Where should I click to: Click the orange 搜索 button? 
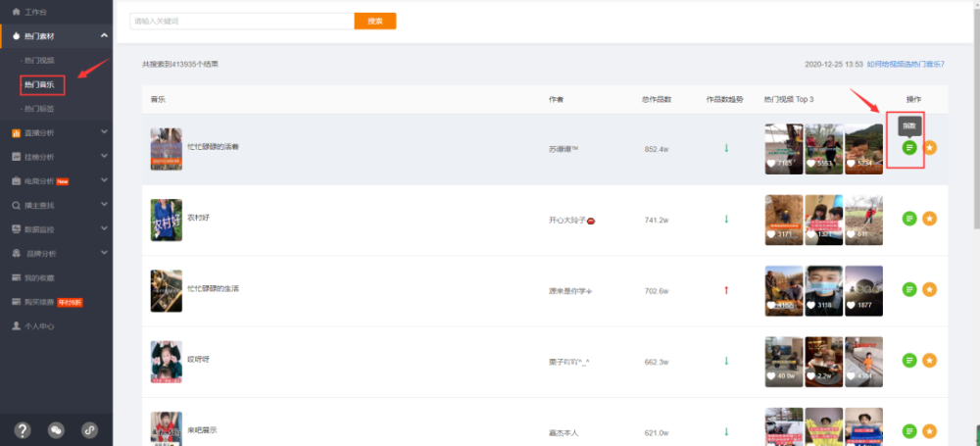pos(375,22)
